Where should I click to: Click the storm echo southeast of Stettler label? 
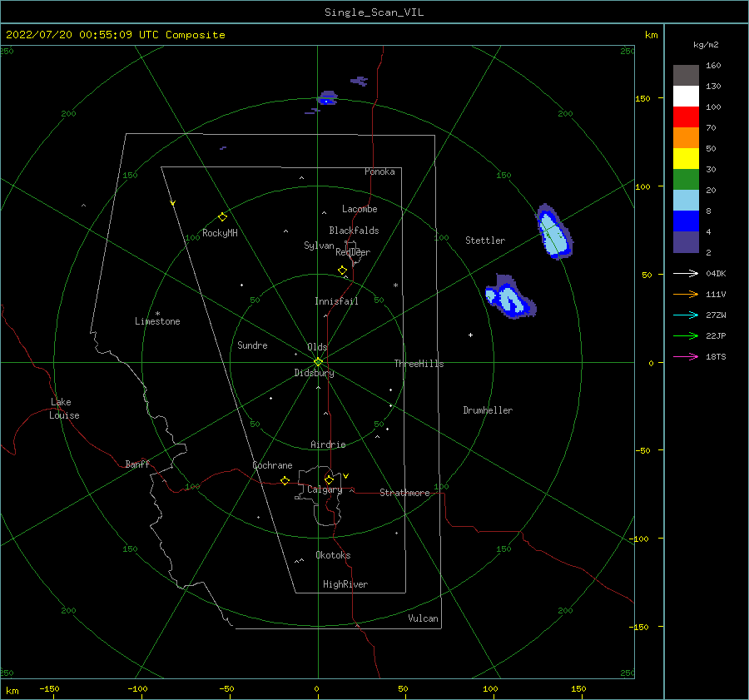coord(510,298)
